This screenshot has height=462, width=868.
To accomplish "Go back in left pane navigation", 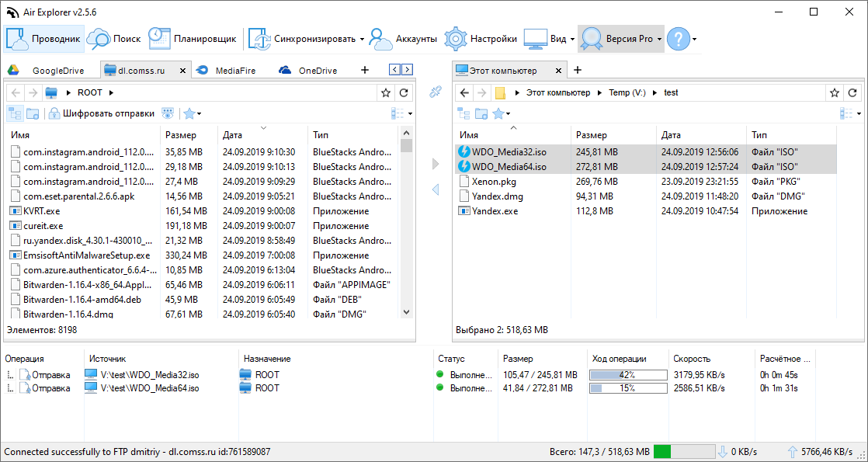I will click(x=16, y=92).
